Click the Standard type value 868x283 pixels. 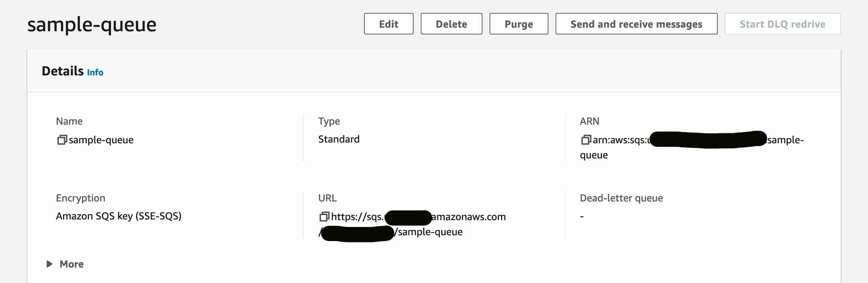[x=339, y=139]
